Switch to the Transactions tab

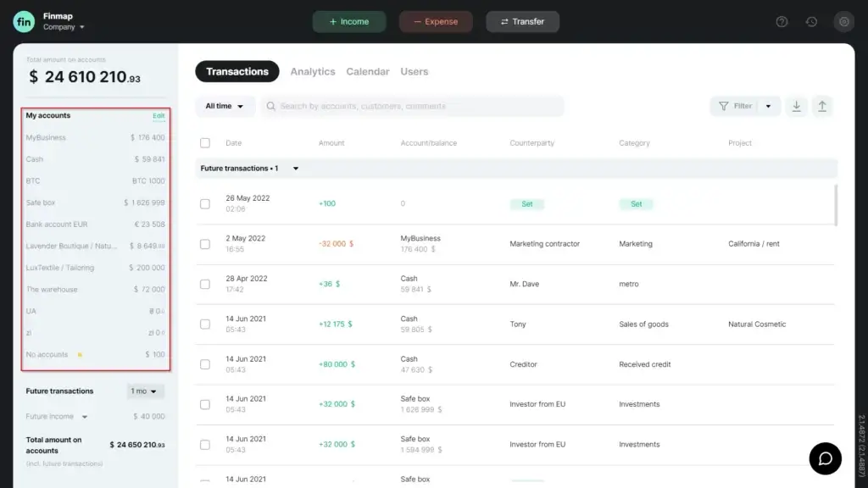(x=237, y=71)
